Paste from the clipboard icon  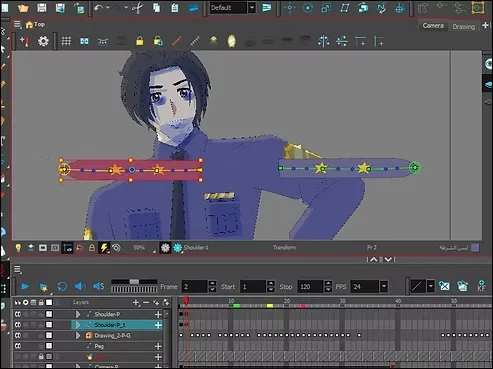[x=174, y=8]
